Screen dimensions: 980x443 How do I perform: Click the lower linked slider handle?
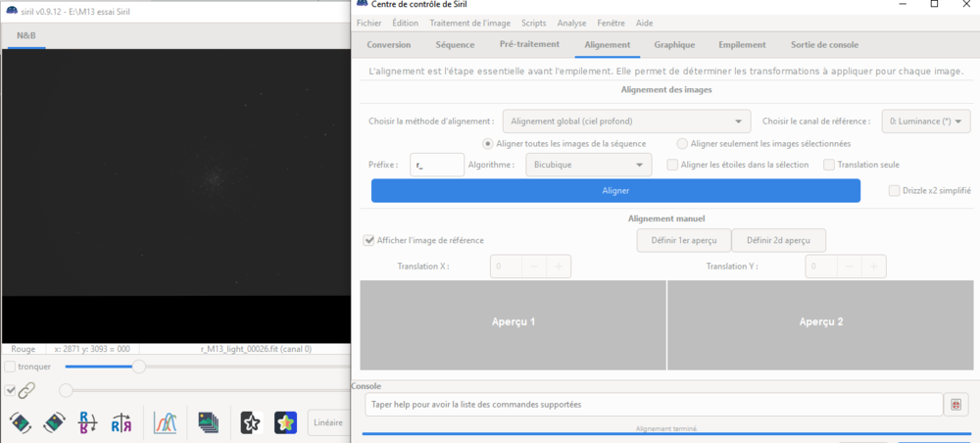click(x=65, y=390)
